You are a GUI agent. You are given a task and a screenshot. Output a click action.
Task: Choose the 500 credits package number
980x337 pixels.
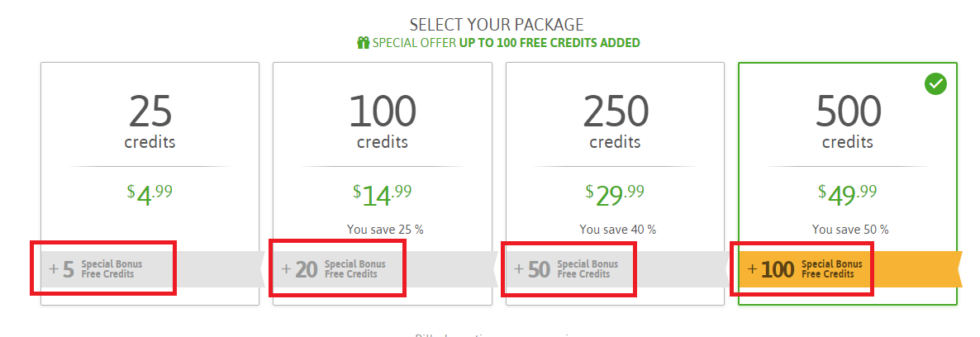tap(848, 111)
